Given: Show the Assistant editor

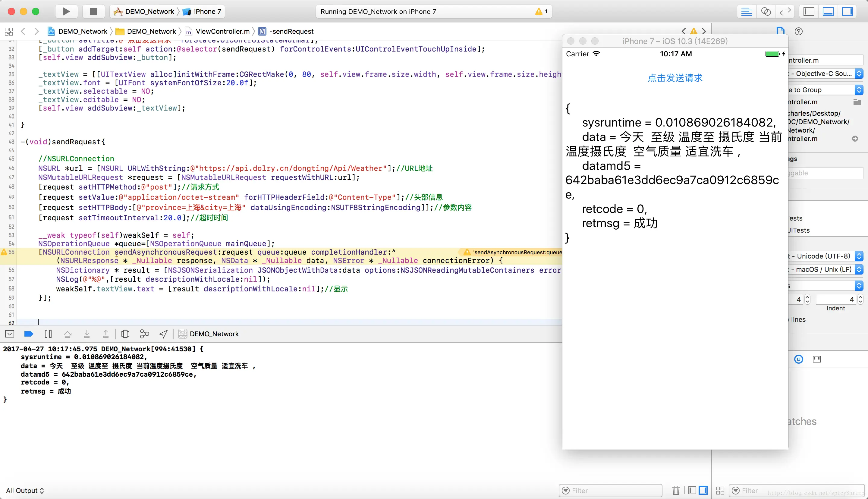Looking at the screenshot, I should click(766, 11).
